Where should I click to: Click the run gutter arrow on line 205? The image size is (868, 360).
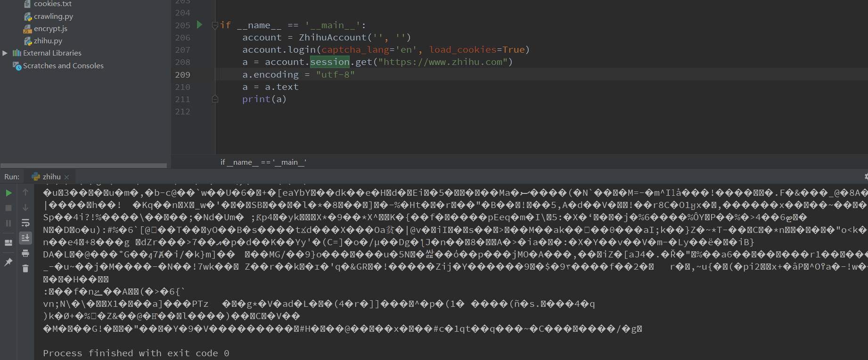tap(199, 24)
